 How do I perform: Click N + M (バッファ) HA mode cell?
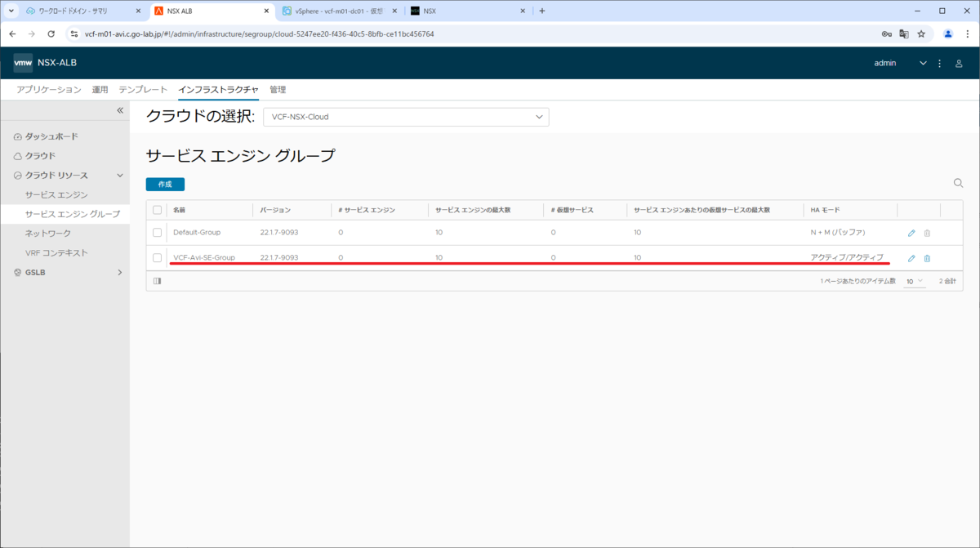[838, 233]
